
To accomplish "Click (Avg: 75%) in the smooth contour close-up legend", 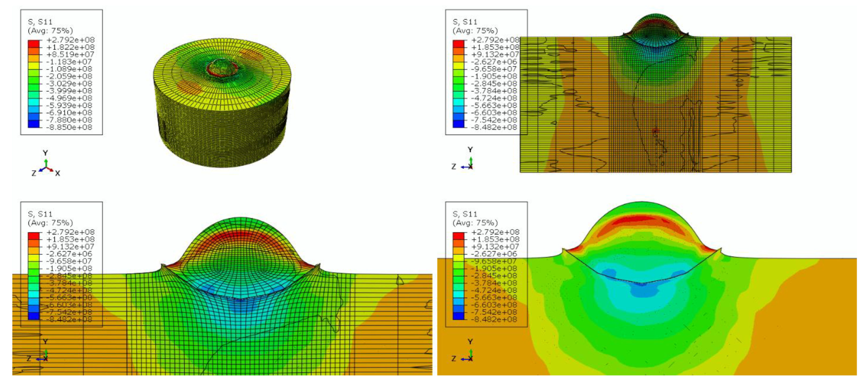I will [475, 223].
